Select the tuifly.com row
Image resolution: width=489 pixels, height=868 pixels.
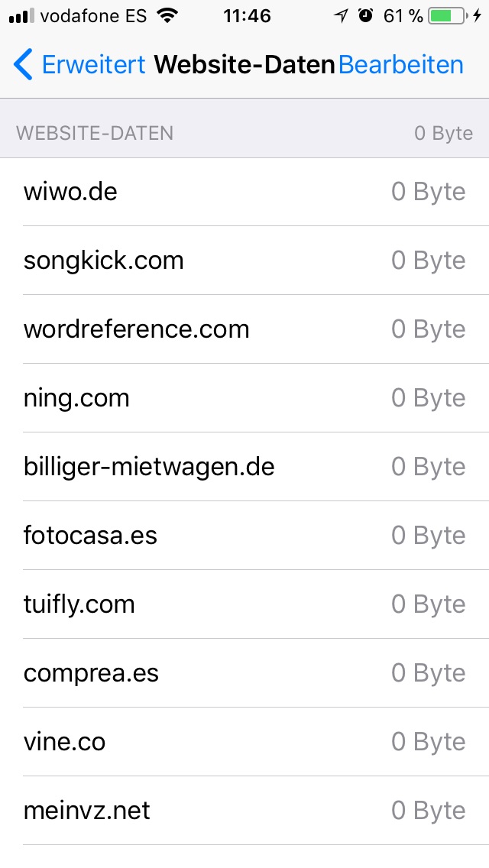244,604
